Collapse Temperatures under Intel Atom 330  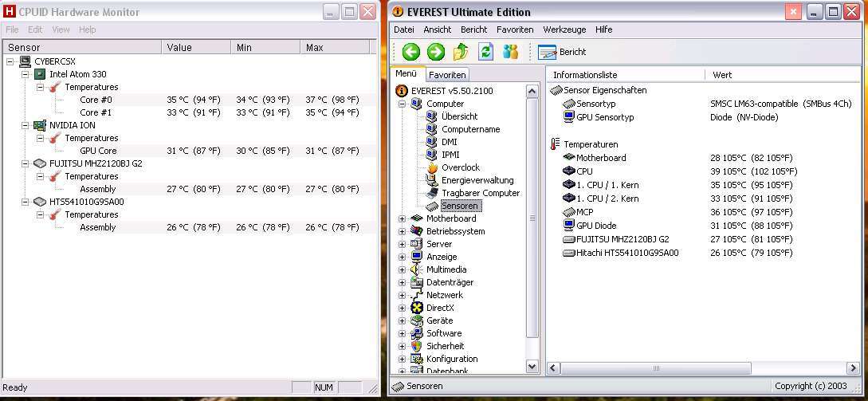tap(40, 87)
